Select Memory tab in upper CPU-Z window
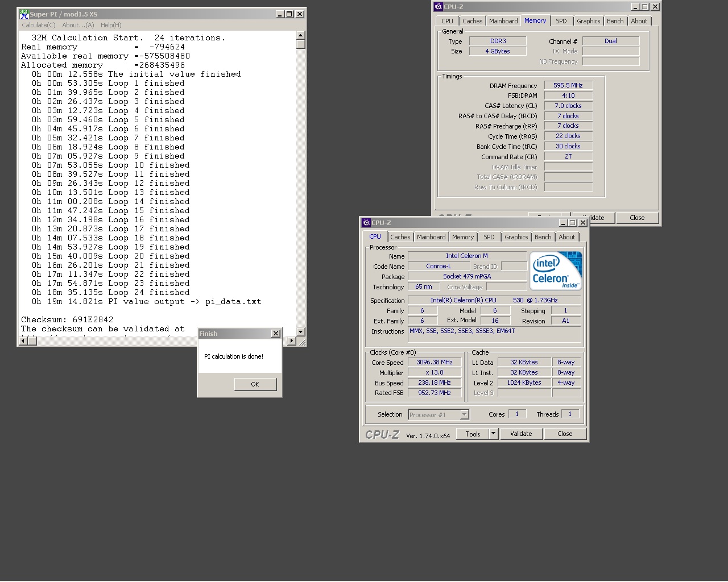Image resolution: width=728 pixels, height=582 pixels. (x=535, y=20)
